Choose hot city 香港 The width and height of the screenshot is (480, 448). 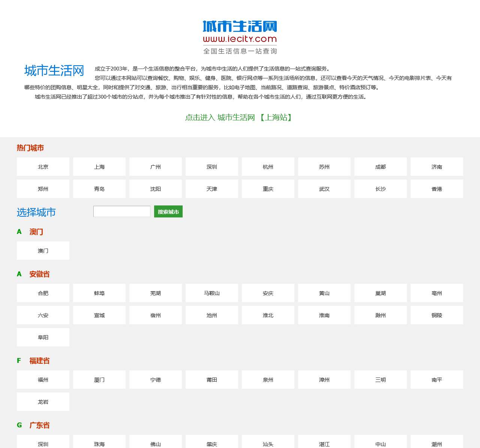(x=437, y=189)
